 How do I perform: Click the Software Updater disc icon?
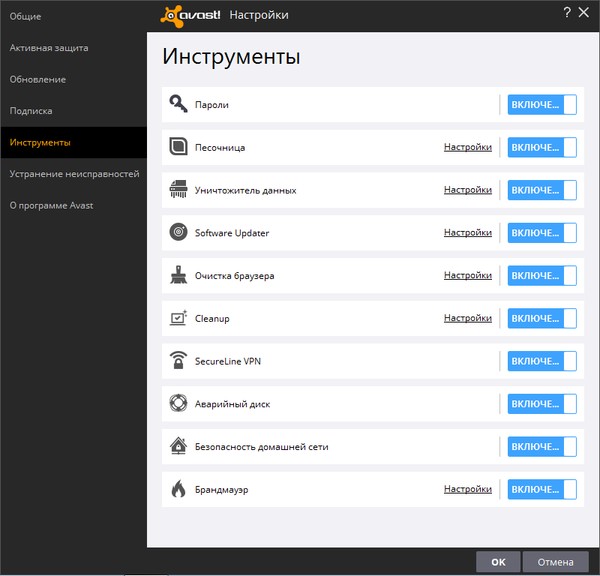tap(178, 233)
